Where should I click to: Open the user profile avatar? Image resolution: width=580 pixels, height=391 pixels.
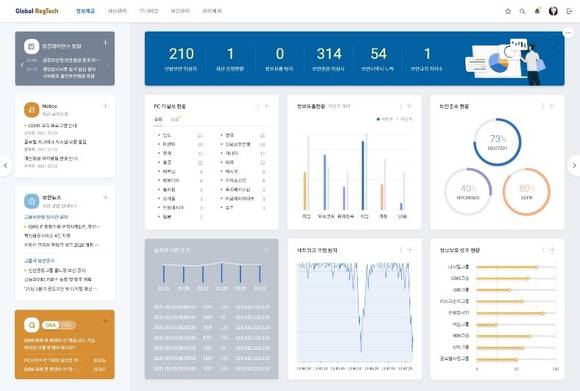click(553, 11)
